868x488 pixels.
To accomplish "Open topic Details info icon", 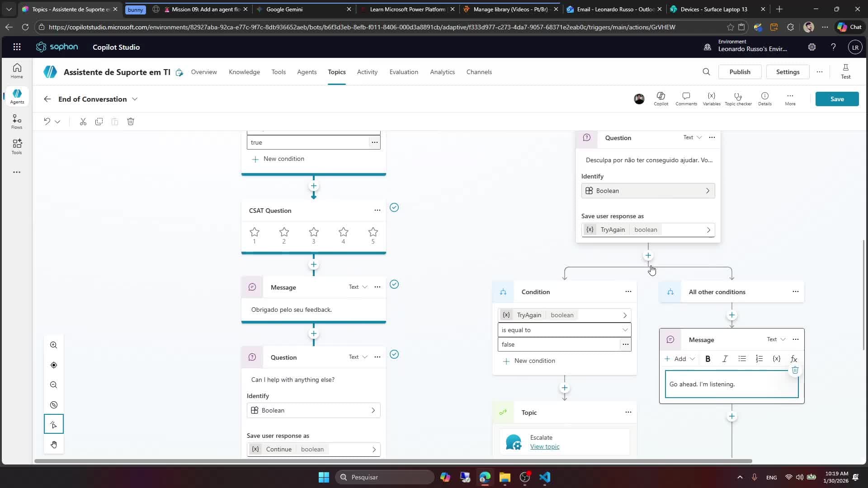I will (765, 97).
